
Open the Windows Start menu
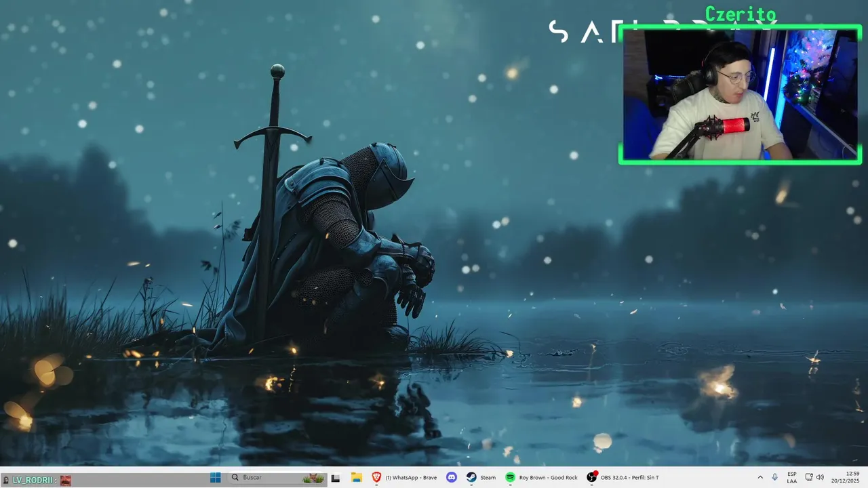216,477
